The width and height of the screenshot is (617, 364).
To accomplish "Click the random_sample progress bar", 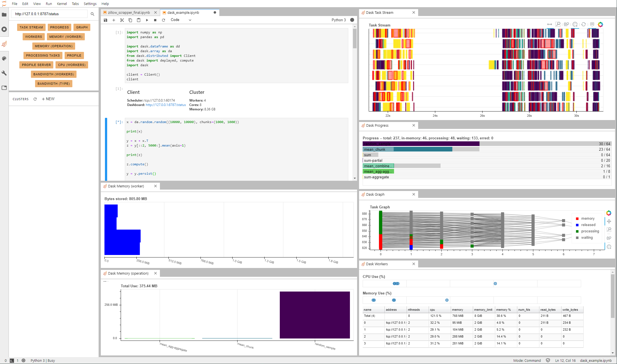I will click(421, 144).
